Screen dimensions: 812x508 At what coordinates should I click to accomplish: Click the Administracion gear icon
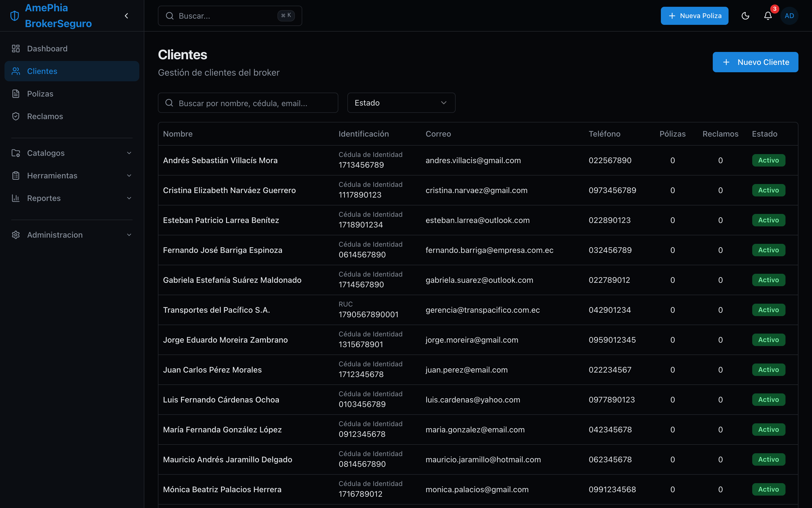[x=16, y=235]
